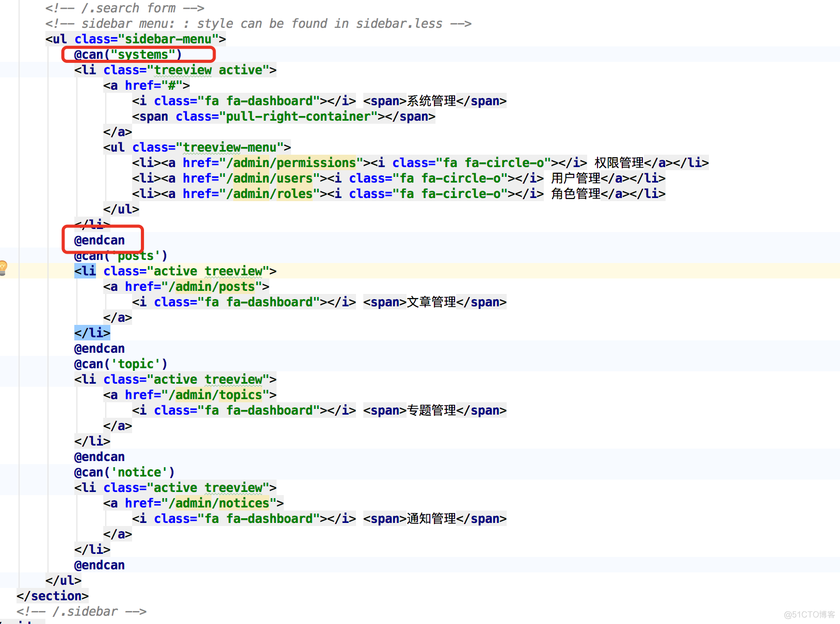
Task: Click the pull-right-container span line
Action: point(284,117)
